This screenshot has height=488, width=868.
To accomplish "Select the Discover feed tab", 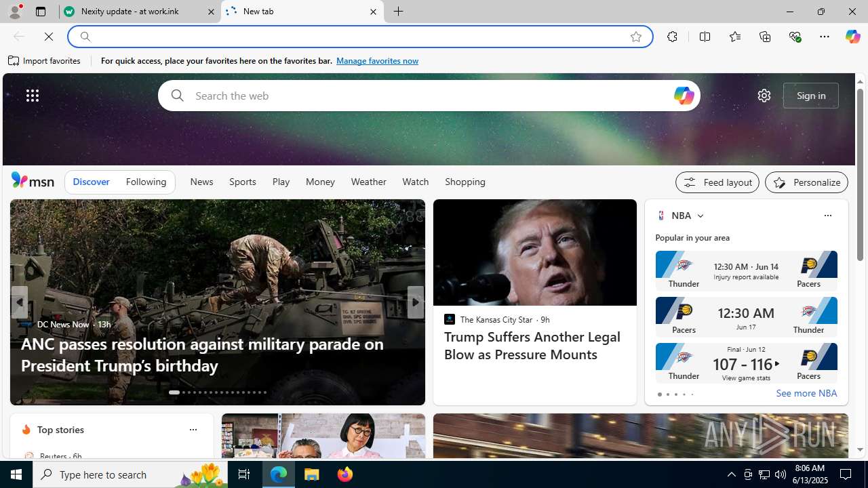I will point(91,182).
